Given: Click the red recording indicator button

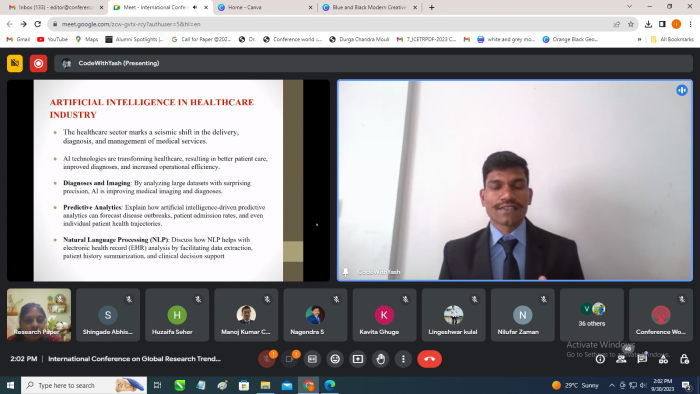Looking at the screenshot, I should pos(38,63).
